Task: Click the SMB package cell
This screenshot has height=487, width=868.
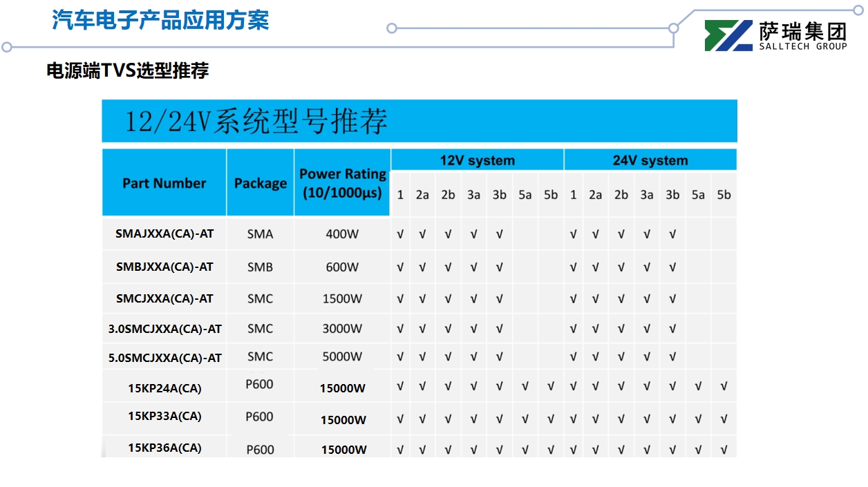Action: pos(261,267)
